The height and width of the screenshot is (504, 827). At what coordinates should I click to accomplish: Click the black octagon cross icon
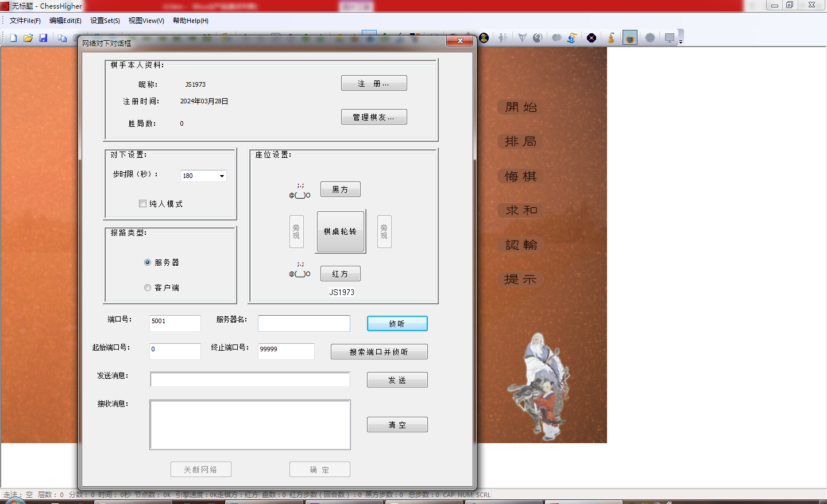click(x=592, y=38)
